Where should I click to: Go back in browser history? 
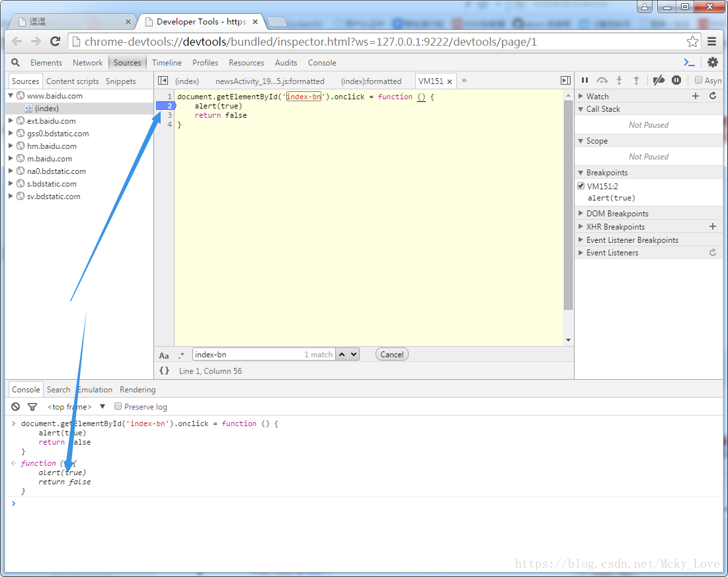pos(17,41)
